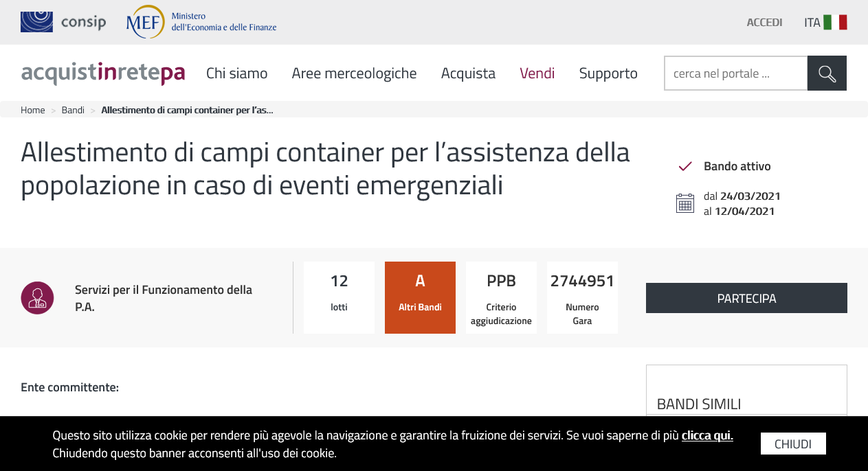This screenshot has height=471, width=868.
Task: Click the Italian flag language icon
Action: [x=835, y=22]
